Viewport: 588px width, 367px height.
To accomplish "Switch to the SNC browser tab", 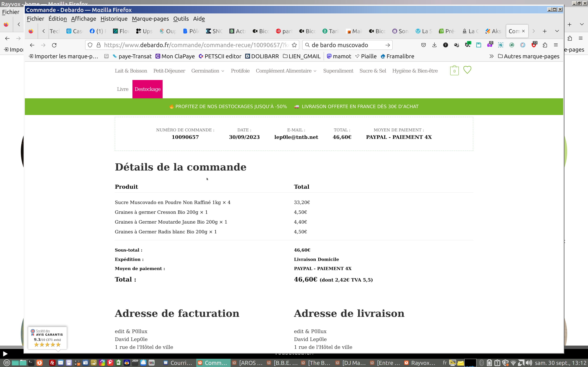I will [x=214, y=31].
